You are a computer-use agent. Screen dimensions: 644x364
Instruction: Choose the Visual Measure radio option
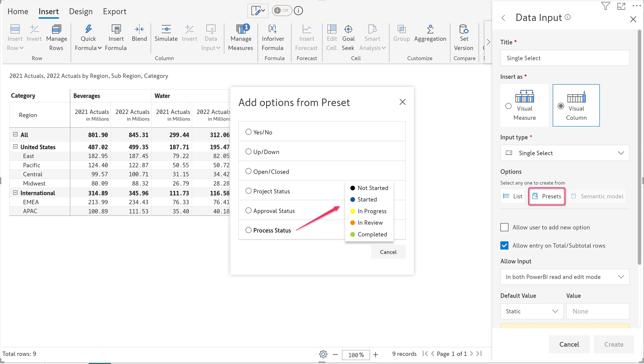[508, 106]
